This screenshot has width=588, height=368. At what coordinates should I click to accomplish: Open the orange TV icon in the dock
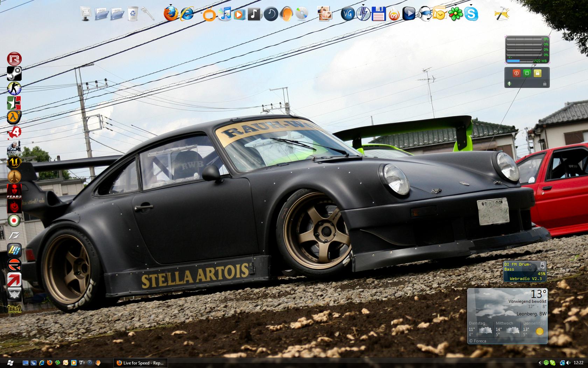pos(209,14)
